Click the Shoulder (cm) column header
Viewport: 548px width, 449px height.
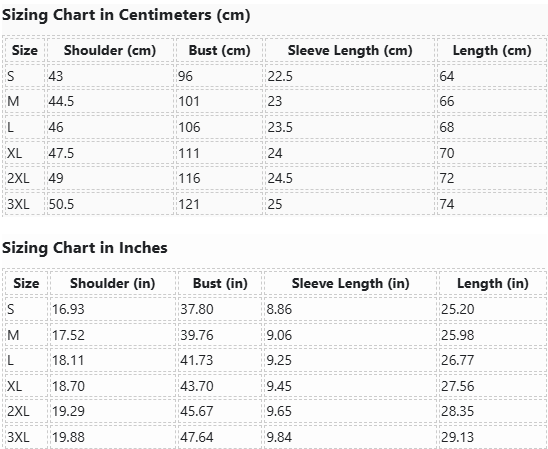click(110, 50)
